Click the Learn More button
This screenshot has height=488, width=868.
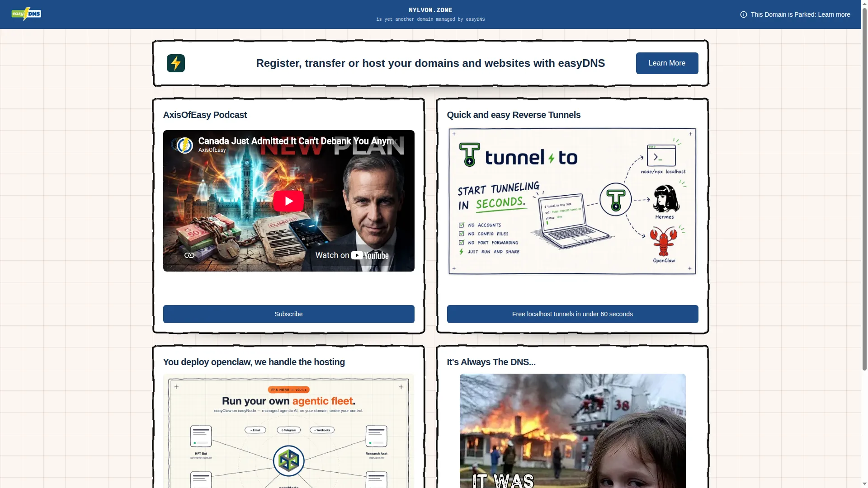(667, 63)
